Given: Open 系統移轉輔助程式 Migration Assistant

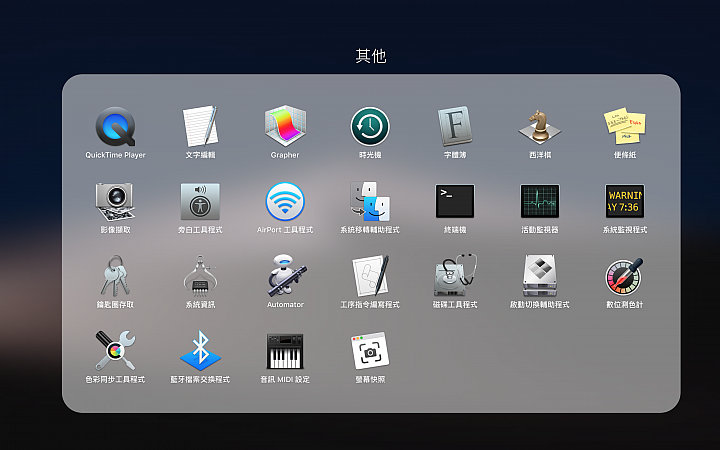Looking at the screenshot, I should (370, 201).
